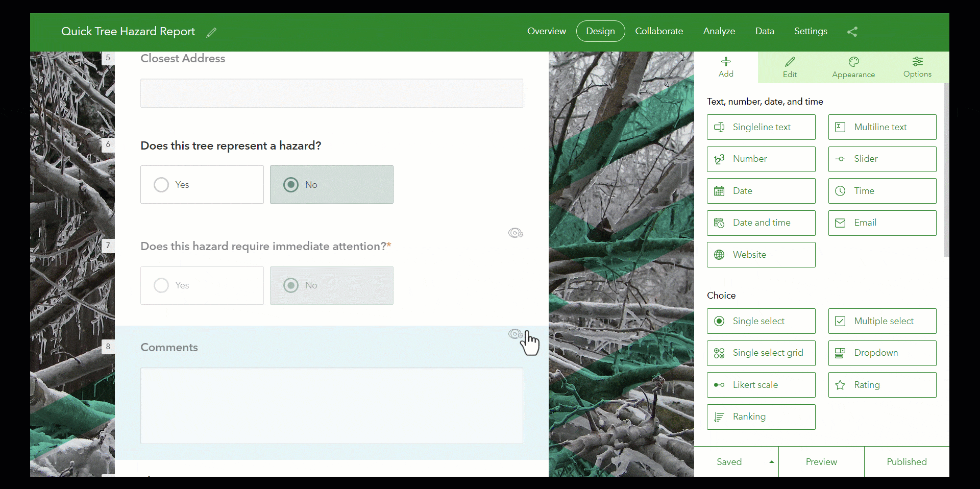Screen dimensions: 980x489
Task: Open visibility settings on immediate attention question
Action: pos(515,233)
